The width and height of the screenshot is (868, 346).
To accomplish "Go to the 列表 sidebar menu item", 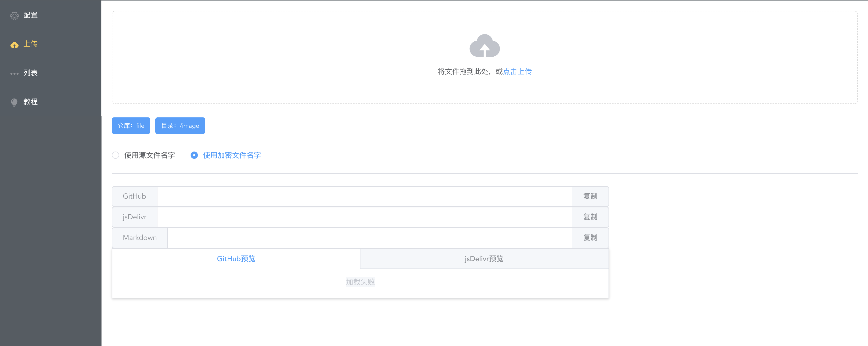I will click(50, 73).
